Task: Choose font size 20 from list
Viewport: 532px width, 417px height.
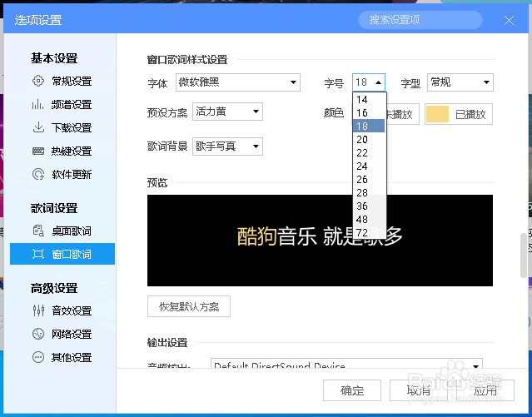Action: tap(369, 139)
